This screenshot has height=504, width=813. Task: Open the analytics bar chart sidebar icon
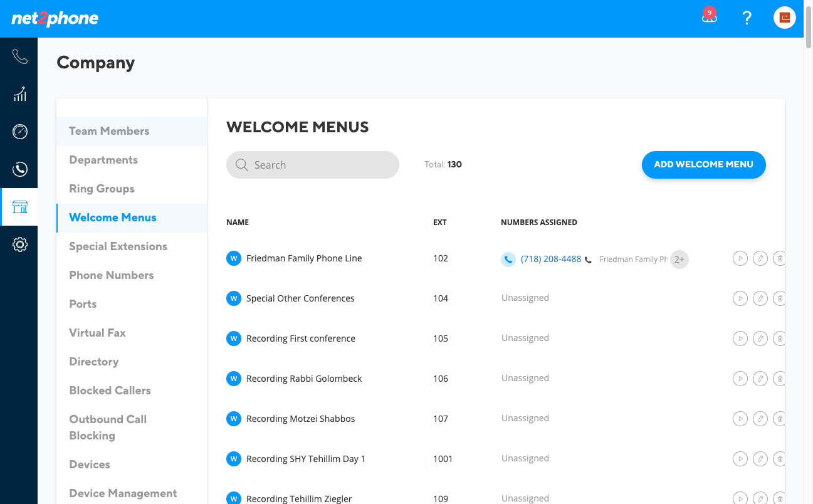(x=19, y=94)
